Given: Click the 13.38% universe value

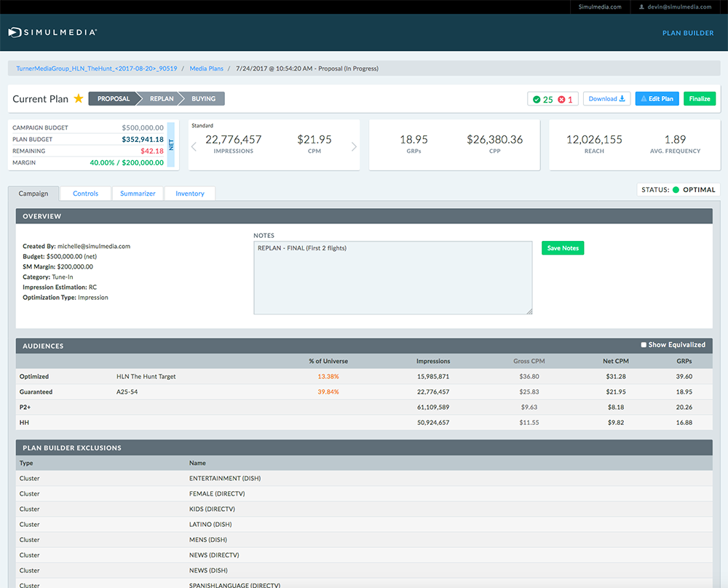Looking at the screenshot, I should [x=328, y=376].
